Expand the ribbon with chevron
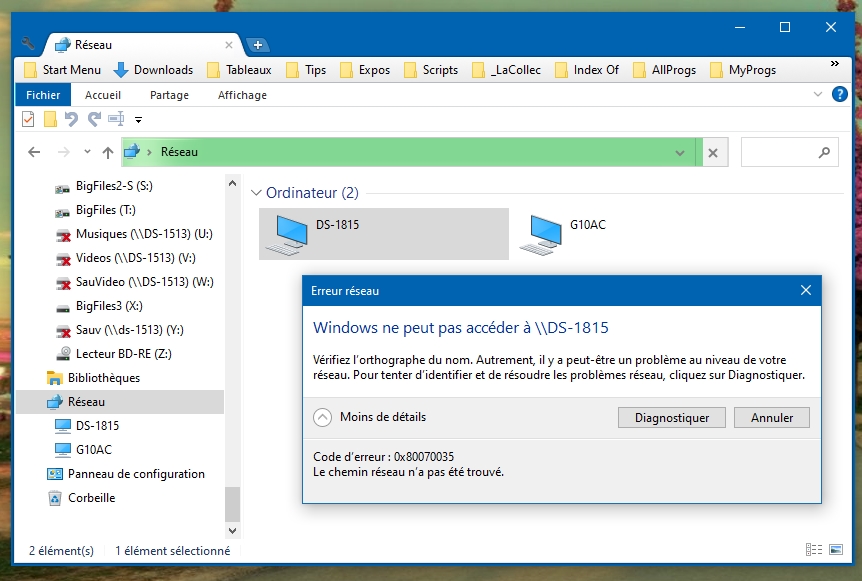The width and height of the screenshot is (862, 581). 817,94
